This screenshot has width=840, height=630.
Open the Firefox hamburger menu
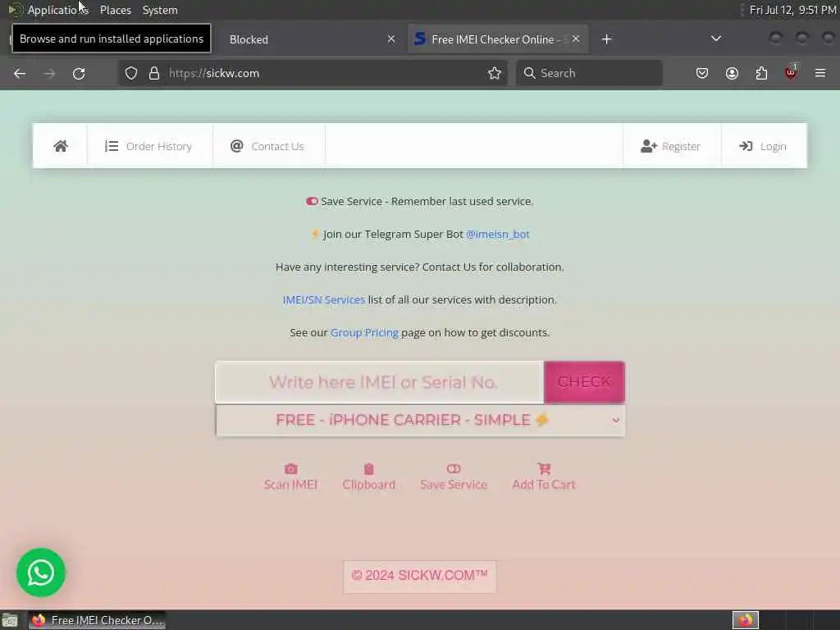point(820,73)
